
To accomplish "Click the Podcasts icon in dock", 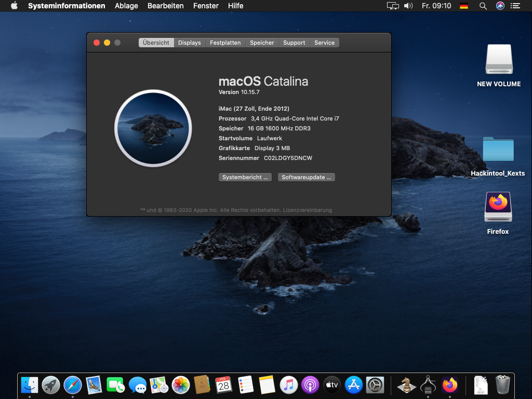I will click(x=310, y=385).
